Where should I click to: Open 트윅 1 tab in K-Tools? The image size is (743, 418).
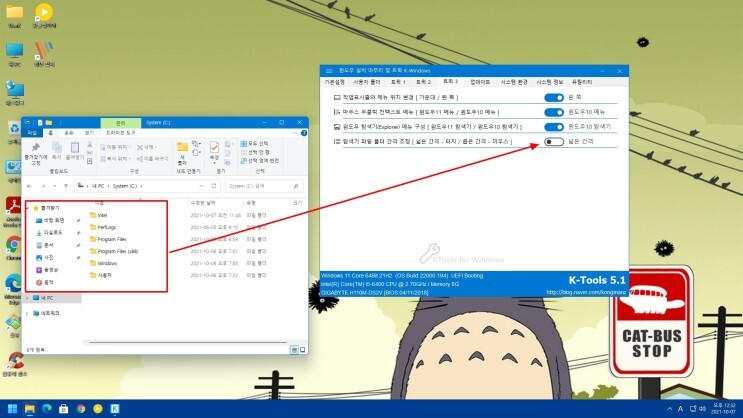tap(398, 82)
